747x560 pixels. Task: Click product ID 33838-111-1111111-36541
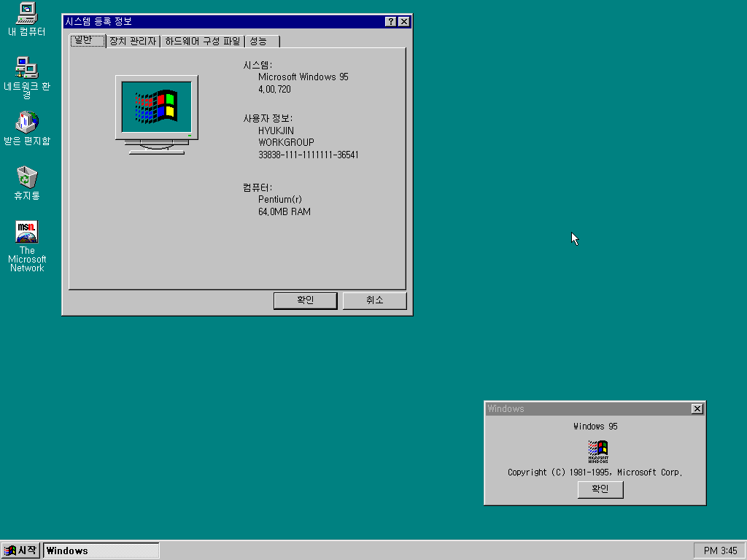pyautogui.click(x=309, y=155)
